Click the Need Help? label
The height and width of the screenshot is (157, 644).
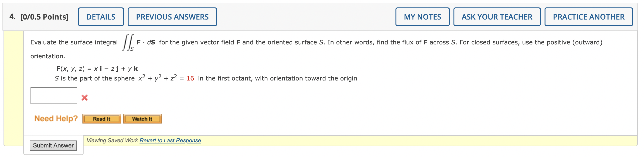pyautogui.click(x=56, y=118)
